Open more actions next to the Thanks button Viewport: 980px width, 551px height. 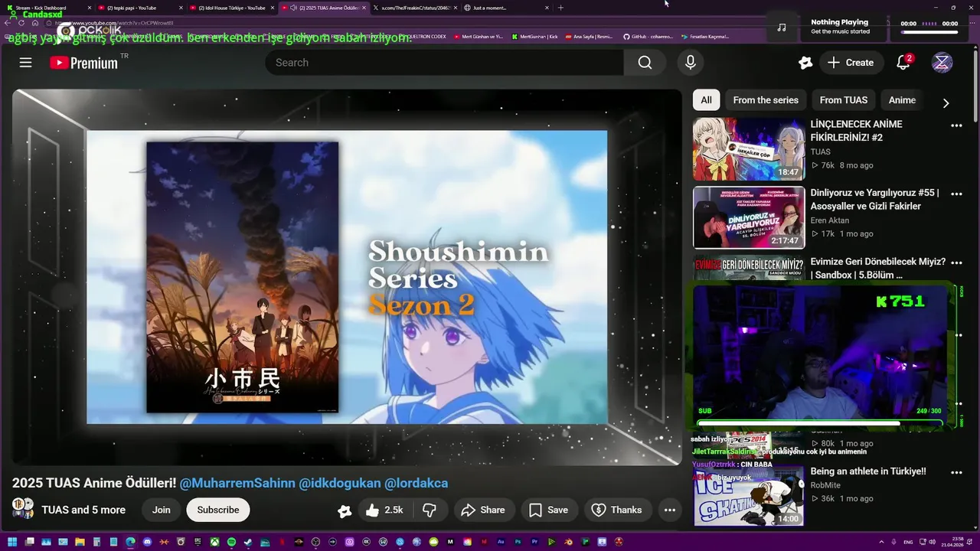[x=670, y=510]
